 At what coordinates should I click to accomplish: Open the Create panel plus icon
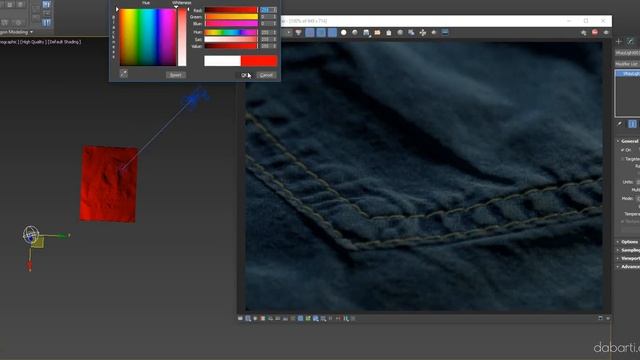click(619, 41)
